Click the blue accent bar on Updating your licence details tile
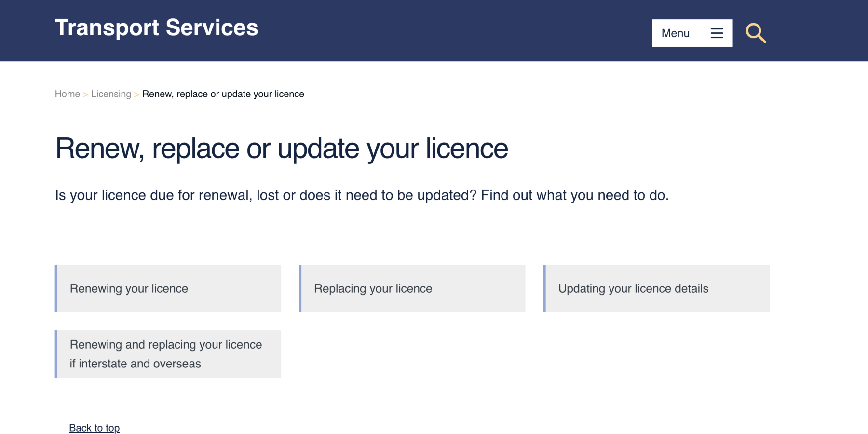The height and width of the screenshot is (434, 868). [544, 288]
